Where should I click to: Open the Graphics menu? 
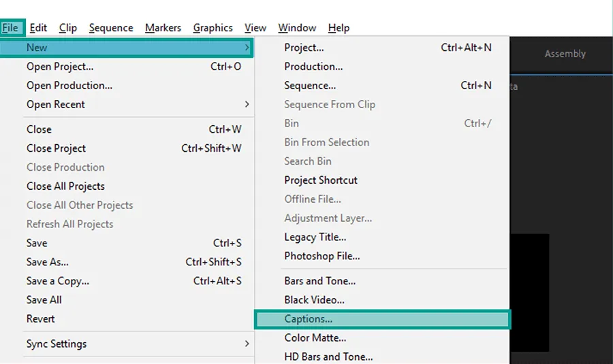[x=213, y=28]
